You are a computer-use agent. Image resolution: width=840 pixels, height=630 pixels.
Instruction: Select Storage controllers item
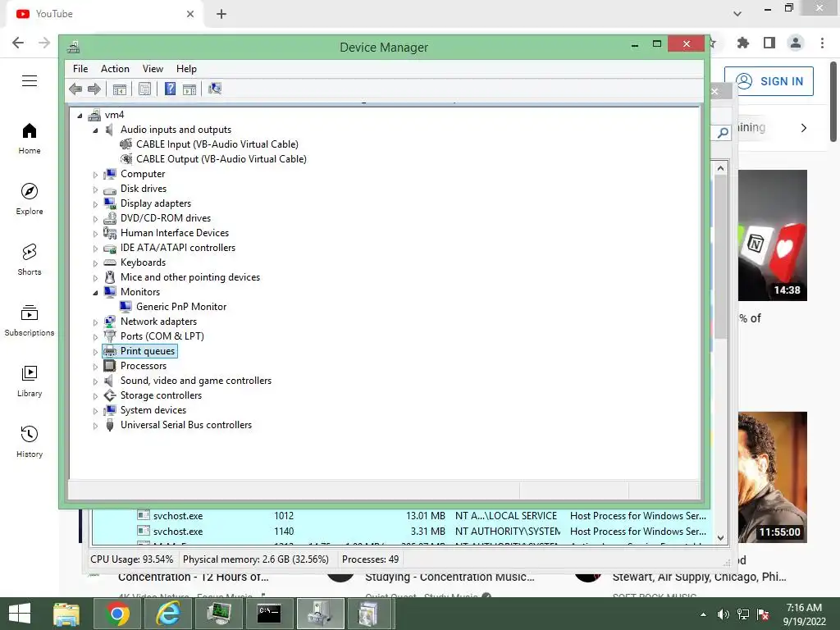(x=162, y=395)
